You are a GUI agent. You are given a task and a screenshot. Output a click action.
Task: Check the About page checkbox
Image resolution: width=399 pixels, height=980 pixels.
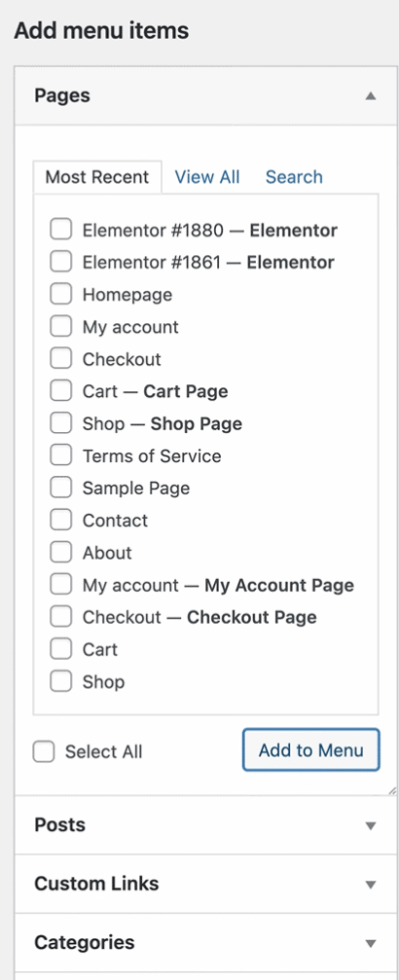pyautogui.click(x=60, y=553)
